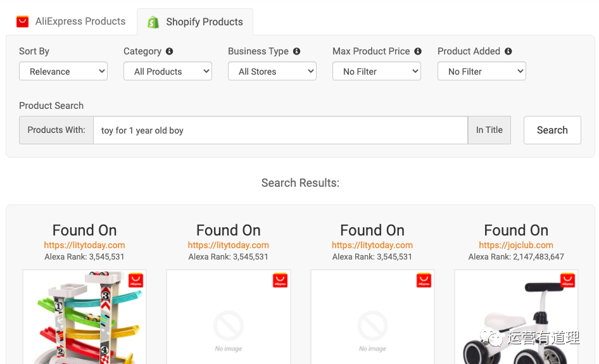Click the Business Type info icon
The width and height of the screenshot is (599, 364).
click(x=296, y=51)
